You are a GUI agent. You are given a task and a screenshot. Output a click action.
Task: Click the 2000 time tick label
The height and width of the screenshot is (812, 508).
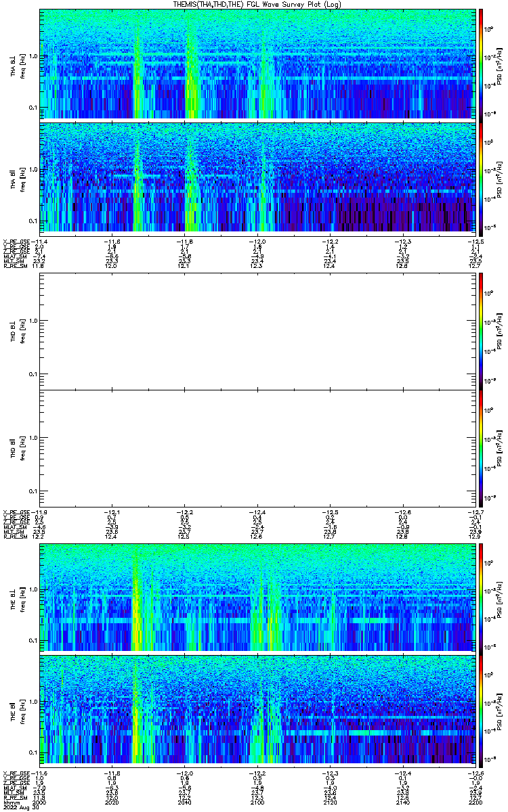click(x=41, y=801)
